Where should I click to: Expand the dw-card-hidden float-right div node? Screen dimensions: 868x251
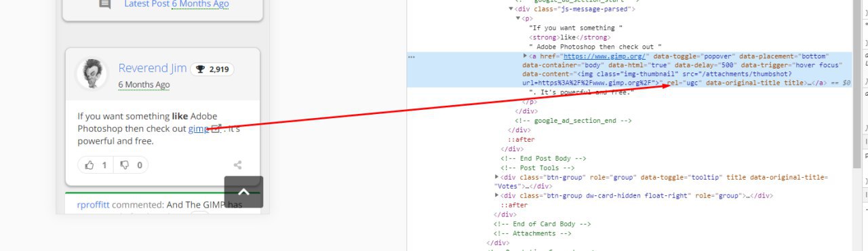click(498, 195)
